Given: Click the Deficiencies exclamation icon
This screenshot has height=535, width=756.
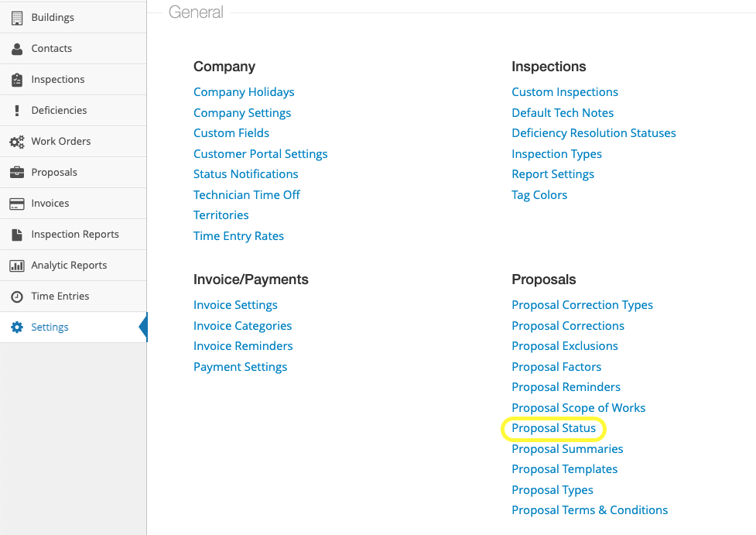Looking at the screenshot, I should (17, 111).
